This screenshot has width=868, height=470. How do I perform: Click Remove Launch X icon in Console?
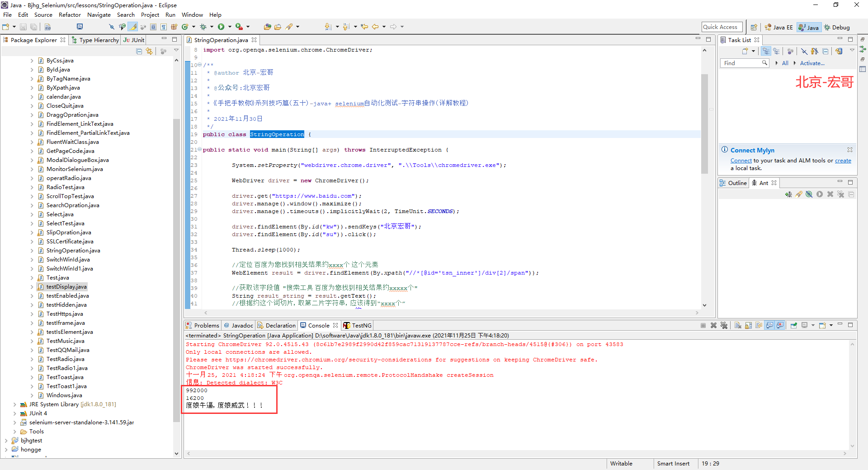(x=713, y=325)
